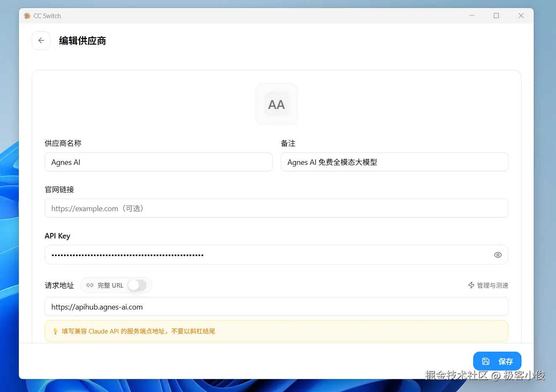Go back using the arrow button

(x=41, y=41)
